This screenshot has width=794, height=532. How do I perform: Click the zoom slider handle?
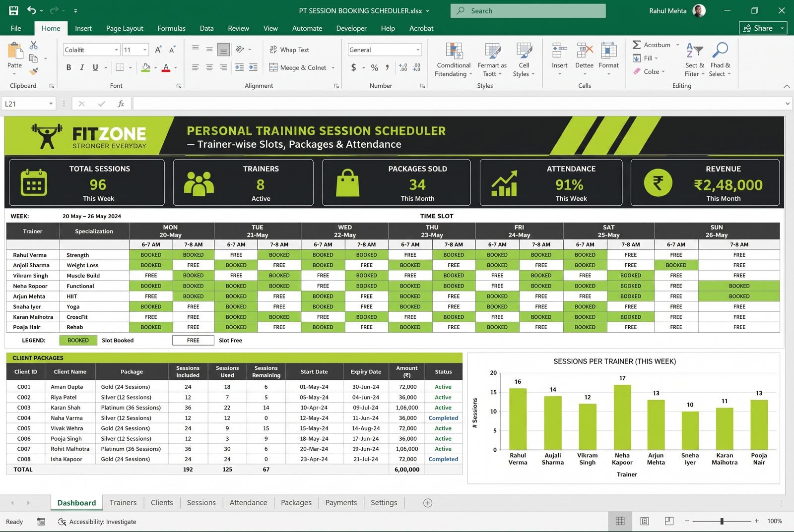(722, 521)
